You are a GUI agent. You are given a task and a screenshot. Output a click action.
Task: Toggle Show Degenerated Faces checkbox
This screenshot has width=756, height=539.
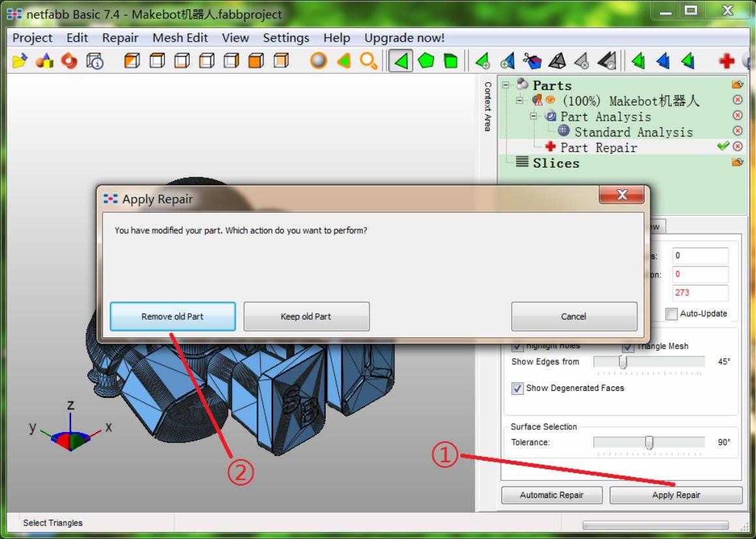pyautogui.click(x=517, y=388)
